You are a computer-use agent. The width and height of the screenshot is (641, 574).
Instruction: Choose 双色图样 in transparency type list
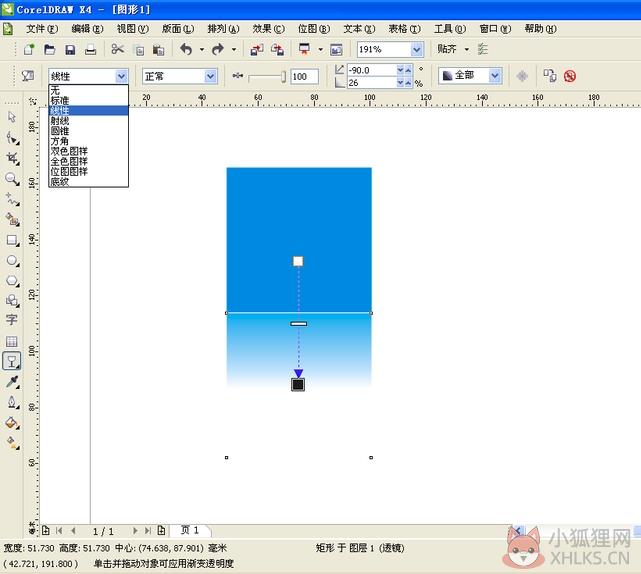click(x=88, y=151)
